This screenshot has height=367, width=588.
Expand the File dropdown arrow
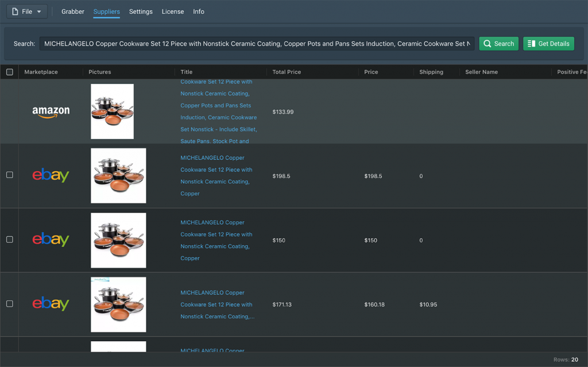(x=39, y=11)
